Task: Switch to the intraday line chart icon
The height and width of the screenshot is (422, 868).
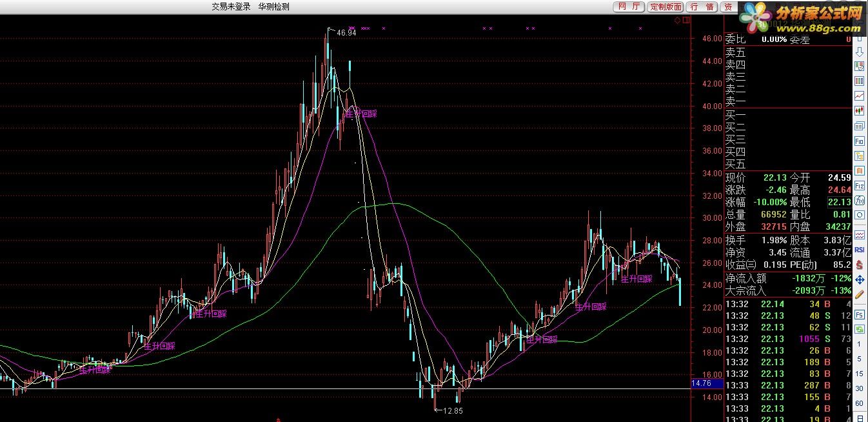Action: (860, 96)
